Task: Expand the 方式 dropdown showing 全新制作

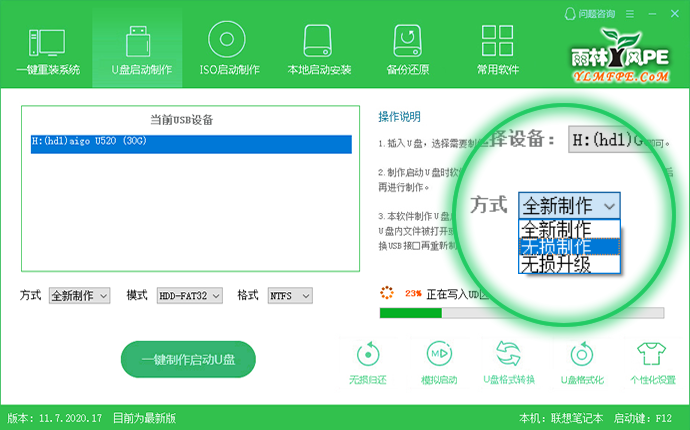Action: tap(79, 296)
